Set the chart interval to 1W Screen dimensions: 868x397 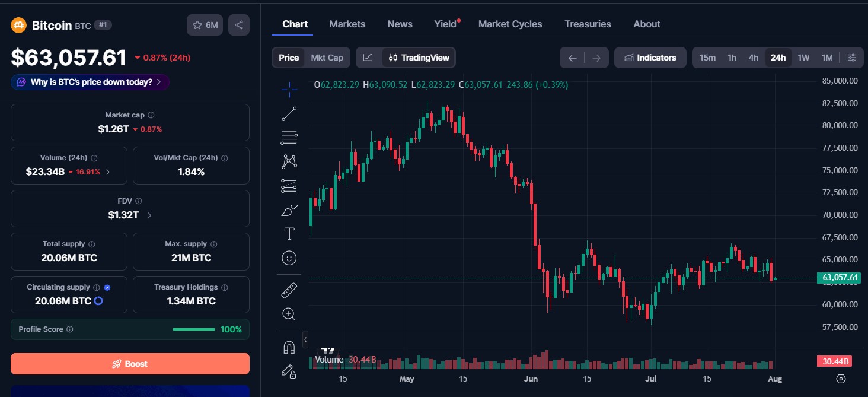pos(803,58)
